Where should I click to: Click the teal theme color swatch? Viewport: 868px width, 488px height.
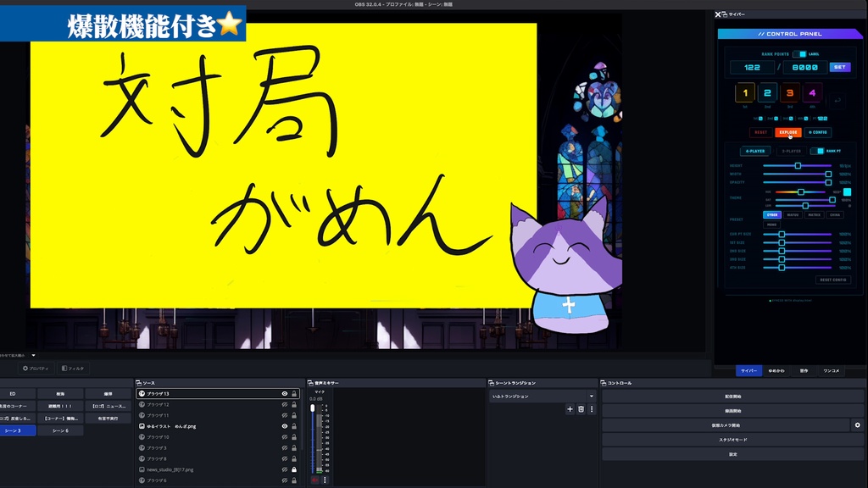pyautogui.click(x=848, y=192)
